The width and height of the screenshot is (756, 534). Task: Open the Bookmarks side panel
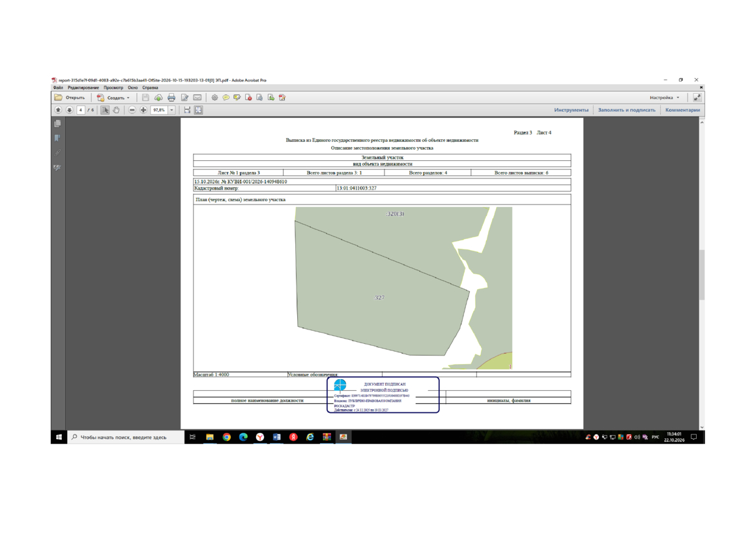[57, 138]
